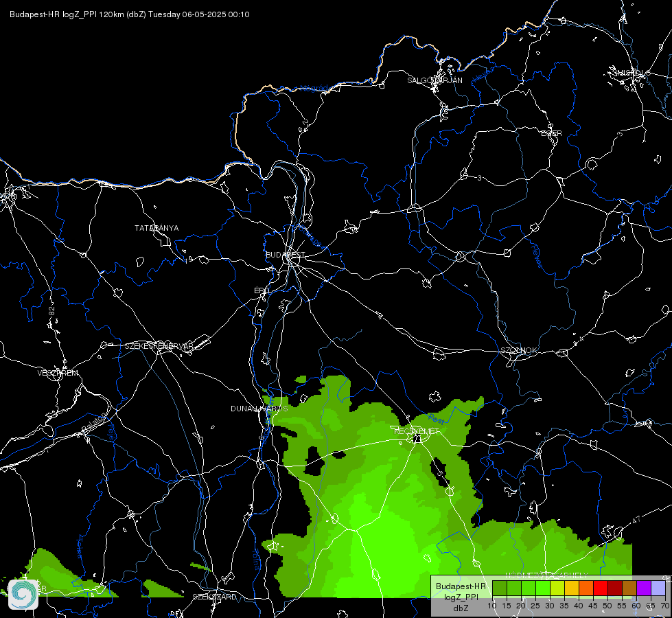Select the SALGÓTARJÁN city label
Image resolution: width=672 pixels, height=618 pixels.
[x=435, y=80]
